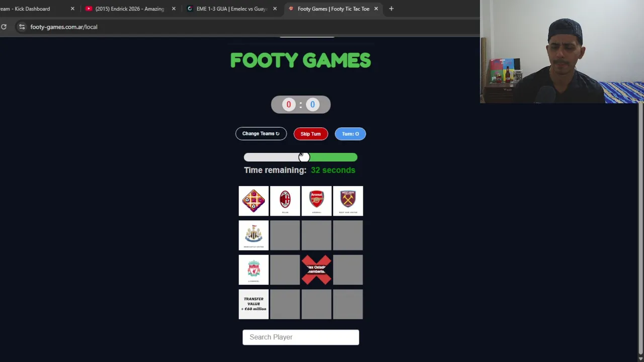Select the Liverpool–Milan empty cell
Screen dimensions: 644x362
pos(285,269)
